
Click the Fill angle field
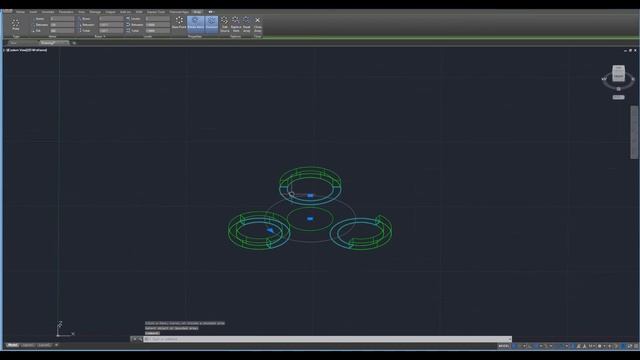coord(62,31)
